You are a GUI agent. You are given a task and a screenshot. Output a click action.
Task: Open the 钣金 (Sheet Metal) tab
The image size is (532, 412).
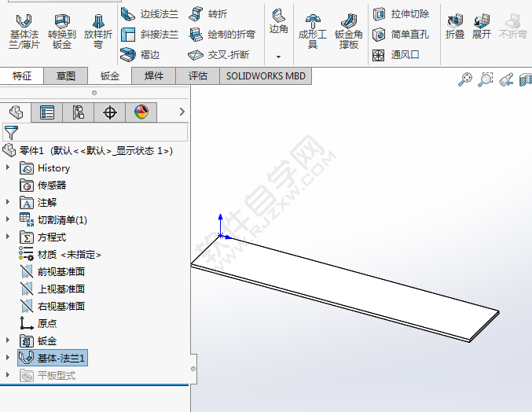coord(109,75)
